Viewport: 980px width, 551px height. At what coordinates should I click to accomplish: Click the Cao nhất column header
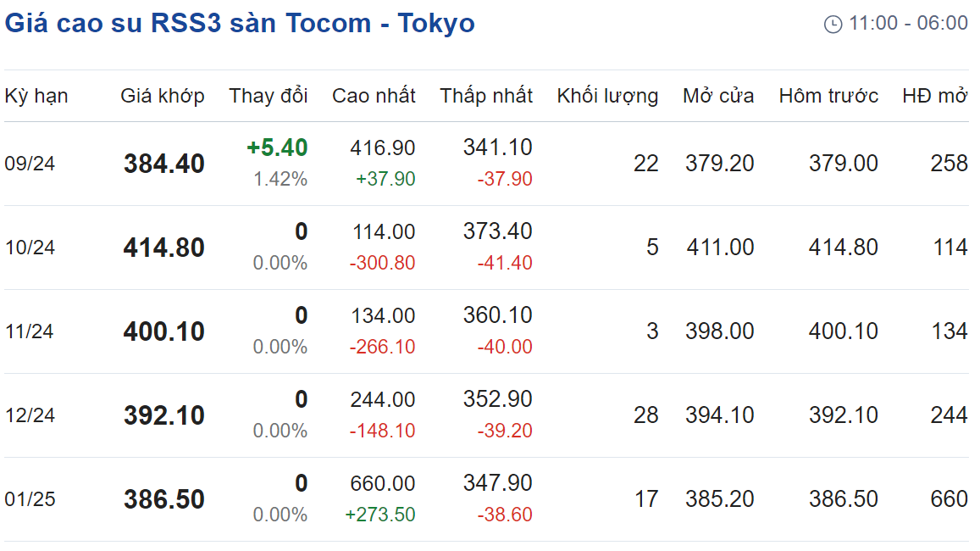(x=374, y=96)
